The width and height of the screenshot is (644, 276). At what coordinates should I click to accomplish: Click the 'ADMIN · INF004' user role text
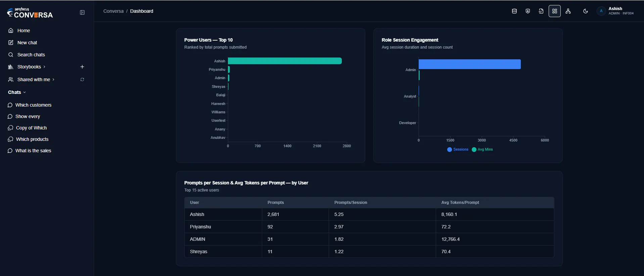(x=621, y=13)
